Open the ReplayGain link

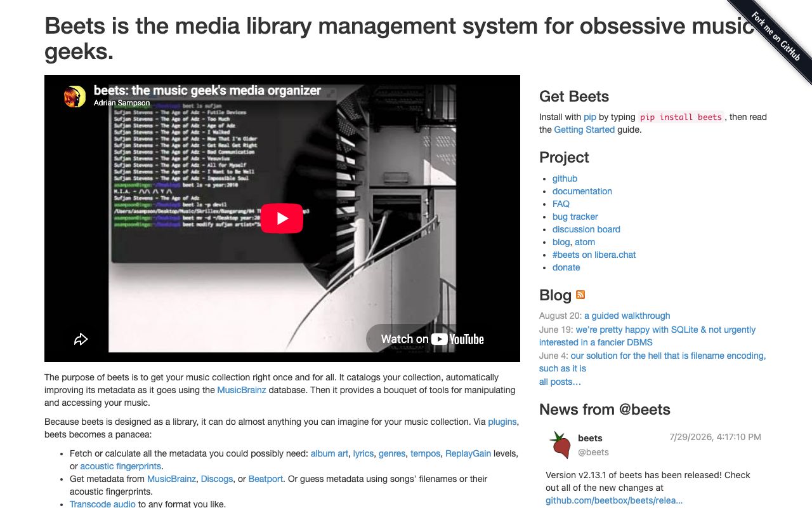point(468,453)
